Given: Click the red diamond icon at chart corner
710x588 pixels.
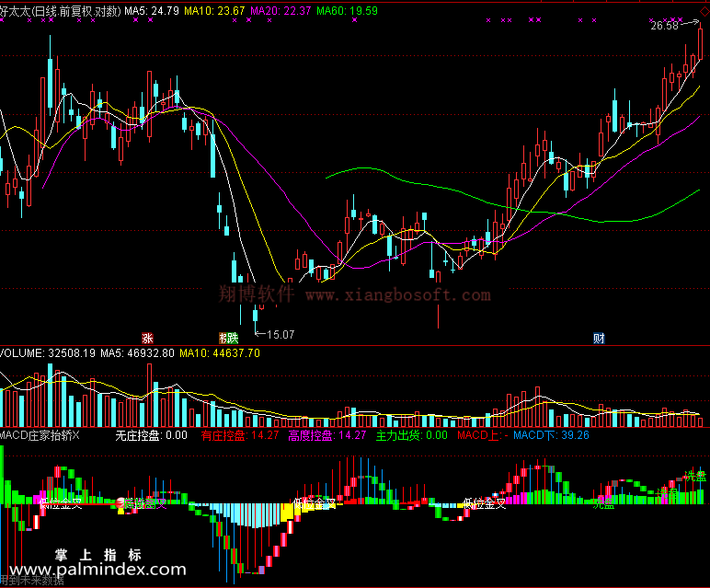Looking at the screenshot, I should tap(705, 13).
